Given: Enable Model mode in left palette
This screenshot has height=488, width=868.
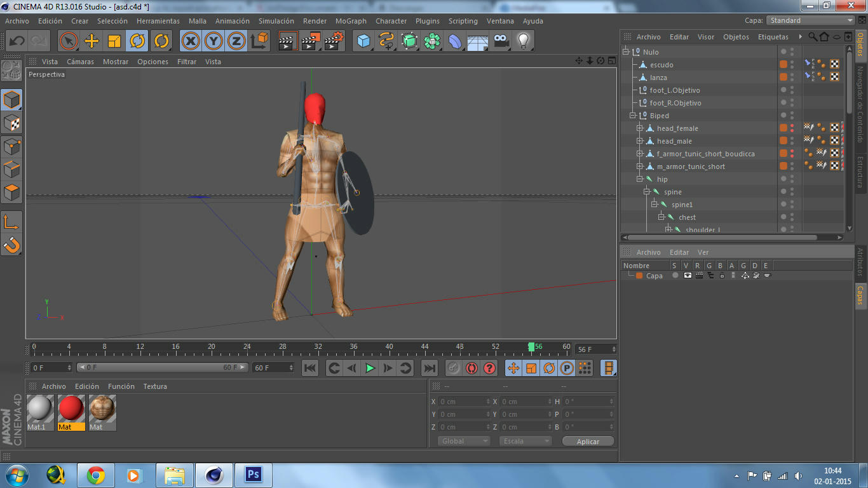Looking at the screenshot, I should click(x=11, y=100).
